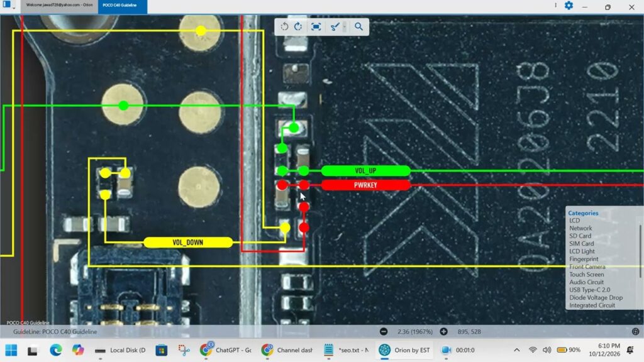644x362 pixels.
Task: Zoom in with the plus button
Action: click(443, 332)
